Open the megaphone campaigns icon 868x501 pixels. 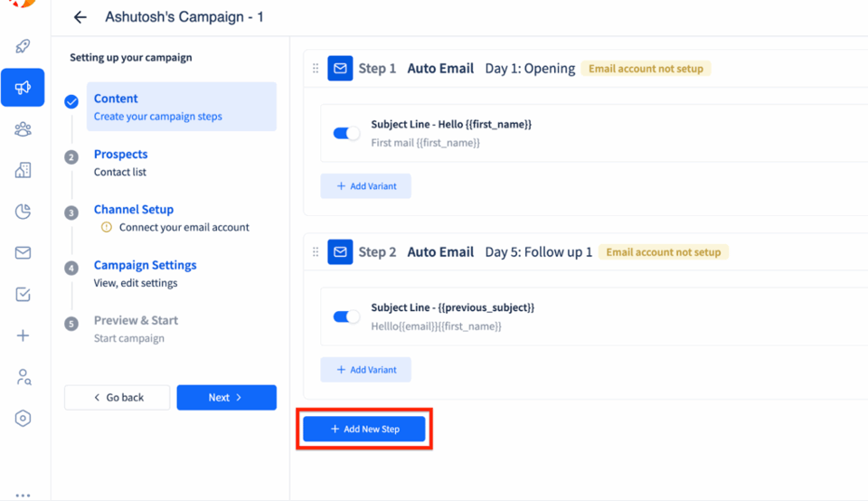point(23,88)
